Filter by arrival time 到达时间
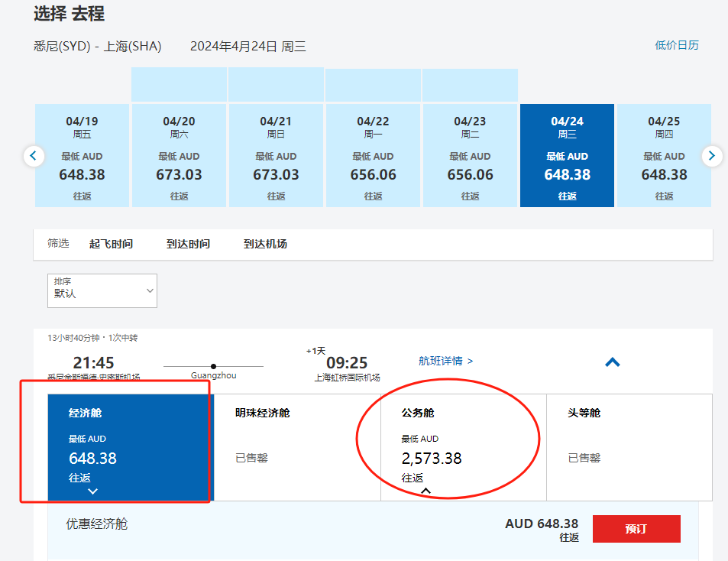This screenshot has height=561, width=728. click(188, 244)
